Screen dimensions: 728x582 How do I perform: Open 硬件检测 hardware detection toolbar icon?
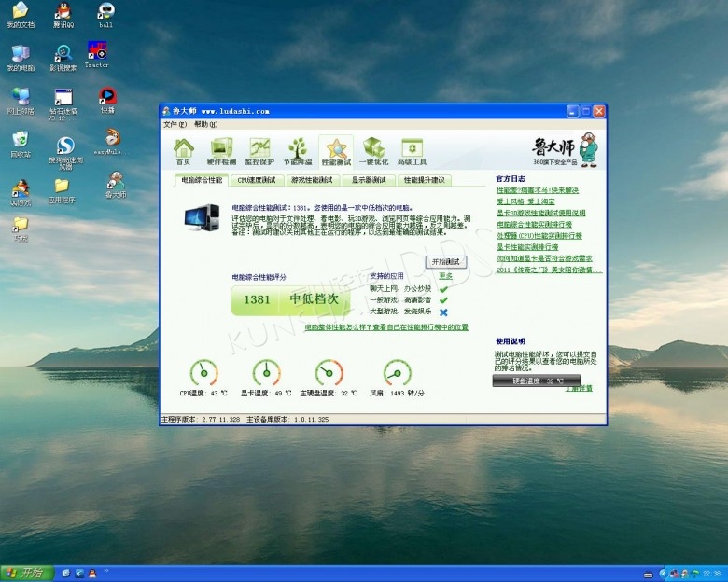221,151
